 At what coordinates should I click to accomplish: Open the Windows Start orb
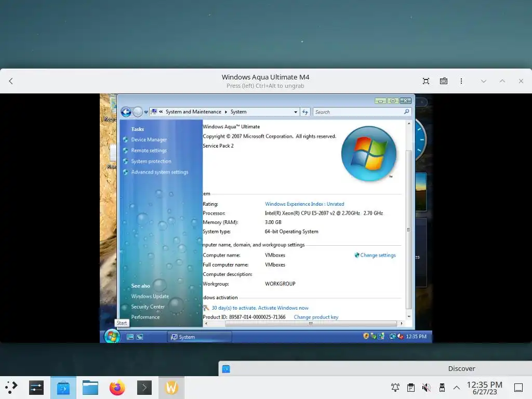coord(112,336)
